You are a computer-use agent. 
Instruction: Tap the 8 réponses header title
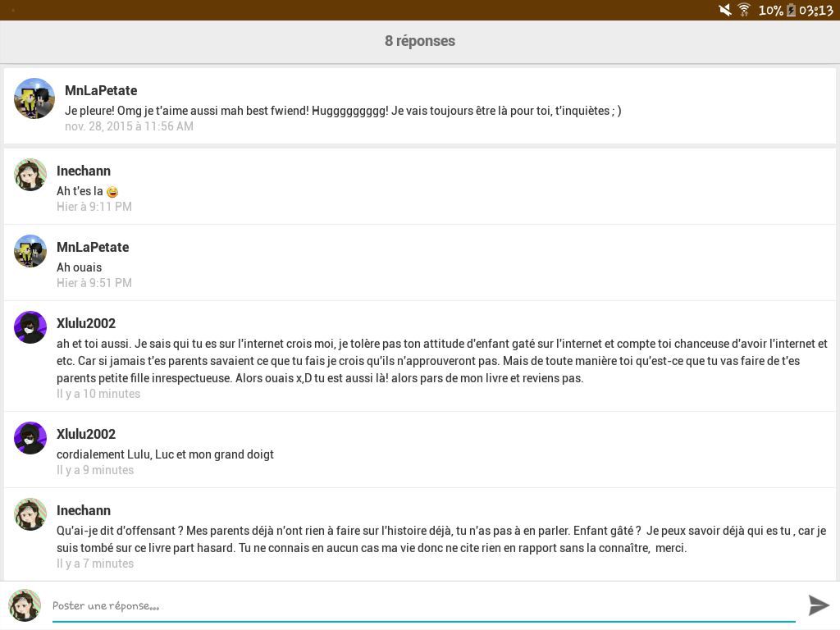(420, 41)
